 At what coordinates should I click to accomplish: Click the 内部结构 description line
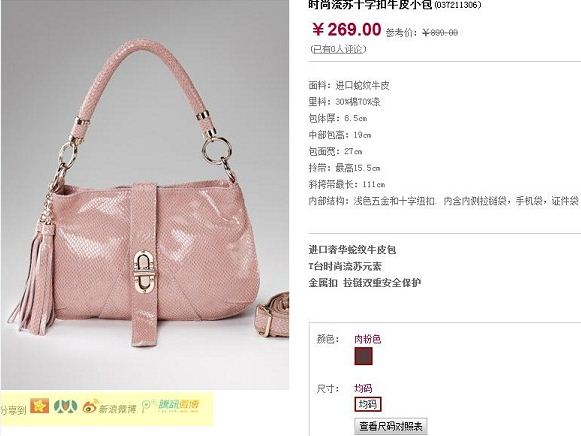444,201
